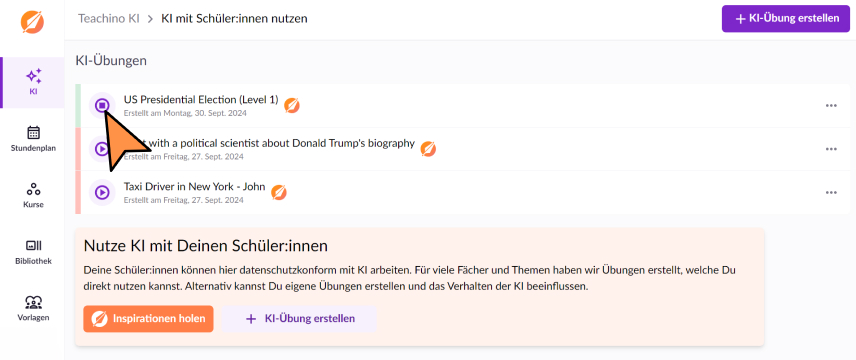Viewport: 856px width, 360px height.
Task: Start the Taxi Driver in New York exercise
Action: click(x=102, y=192)
